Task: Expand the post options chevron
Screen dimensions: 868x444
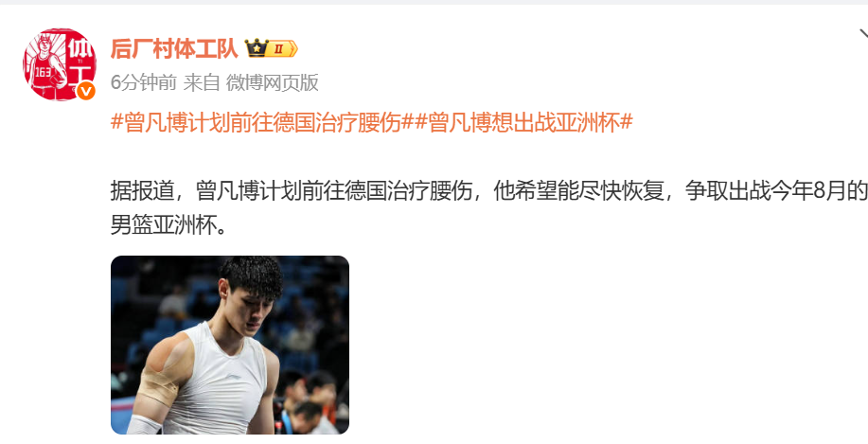Action: pos(863,35)
